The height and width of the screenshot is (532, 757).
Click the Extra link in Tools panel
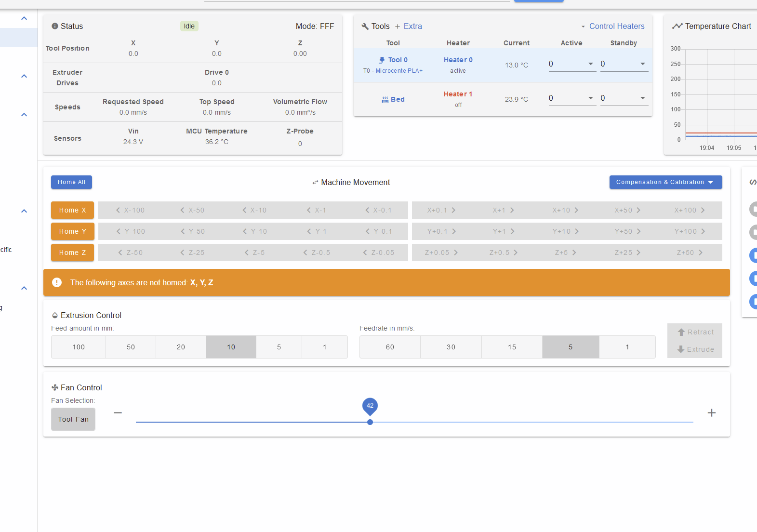pyautogui.click(x=413, y=27)
